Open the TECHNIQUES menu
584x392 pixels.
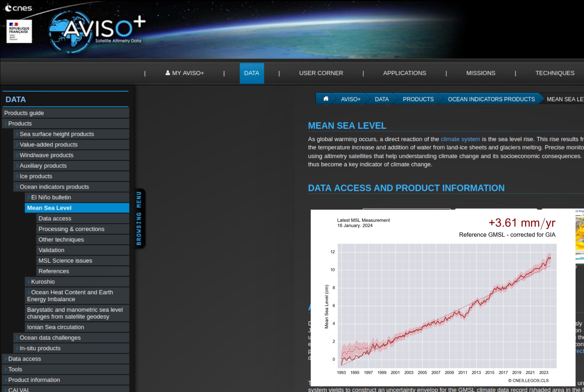coord(555,73)
